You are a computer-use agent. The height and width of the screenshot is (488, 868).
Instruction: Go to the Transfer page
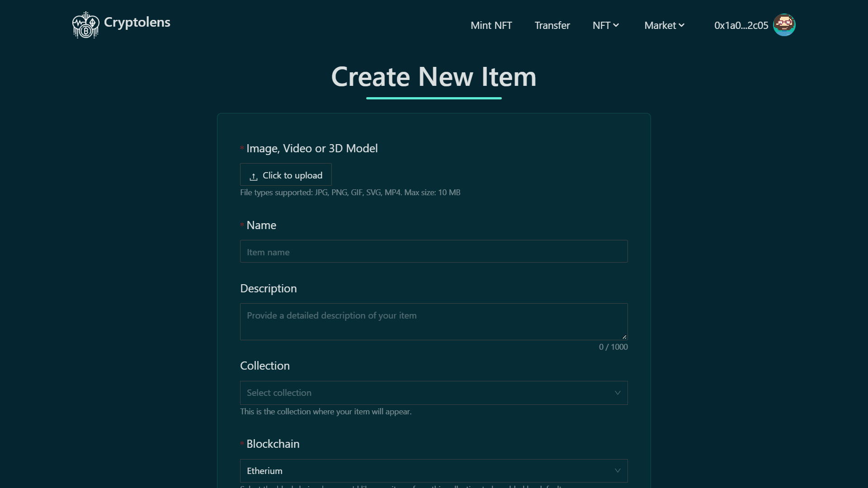pyautogui.click(x=552, y=25)
